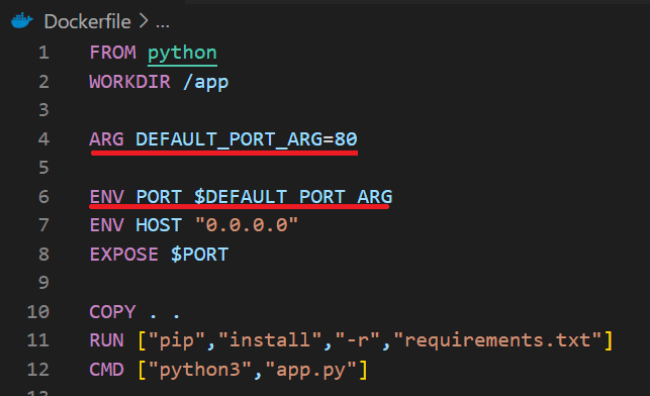
Task: Open the breadcrumb ellipsis symbol list
Action: tap(162, 26)
